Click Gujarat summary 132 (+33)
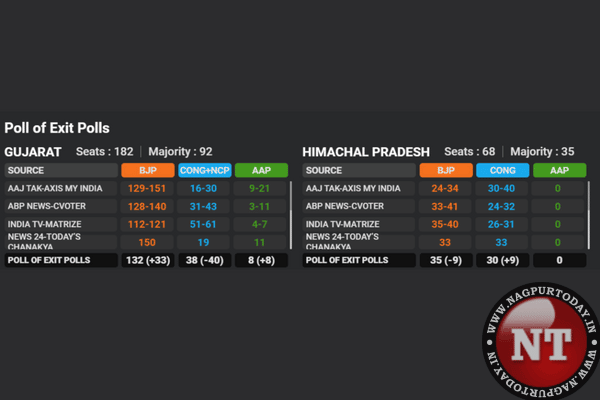 [x=148, y=260]
